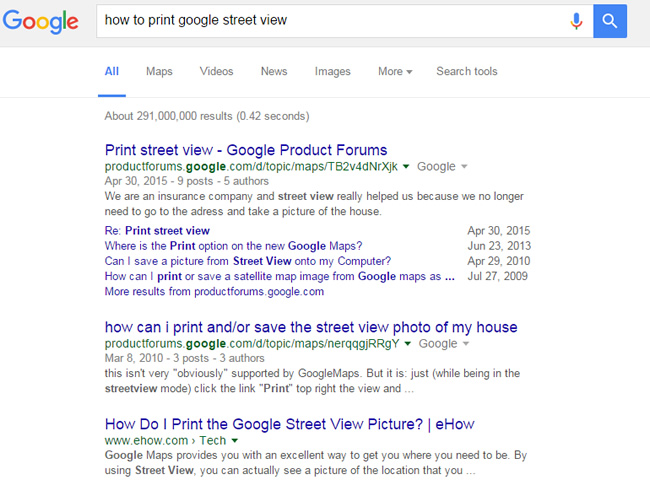Viewport: 650px width, 491px height.
Task: Click the snippet 'Google Maps provides you with'
Action: (315, 463)
